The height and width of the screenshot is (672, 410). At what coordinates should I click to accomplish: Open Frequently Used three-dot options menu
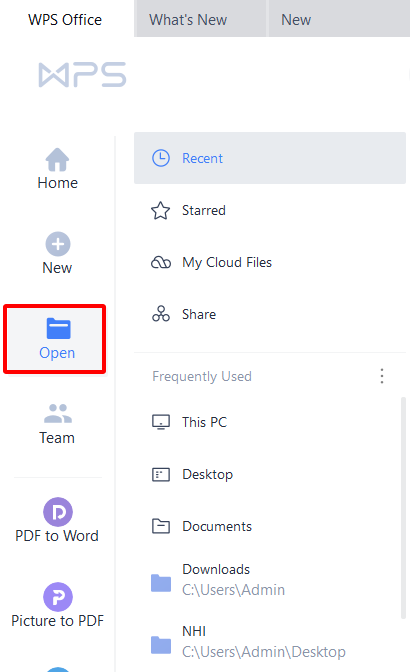pyautogui.click(x=382, y=376)
